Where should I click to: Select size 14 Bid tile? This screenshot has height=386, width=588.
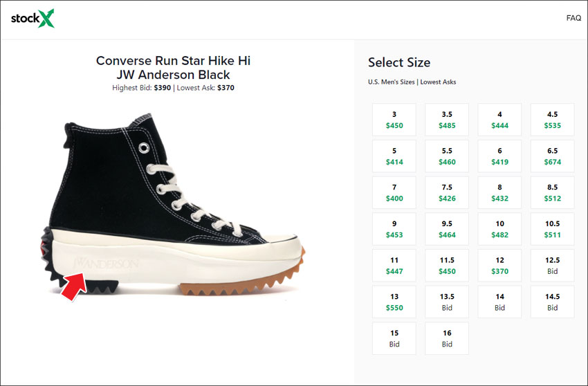click(x=499, y=302)
